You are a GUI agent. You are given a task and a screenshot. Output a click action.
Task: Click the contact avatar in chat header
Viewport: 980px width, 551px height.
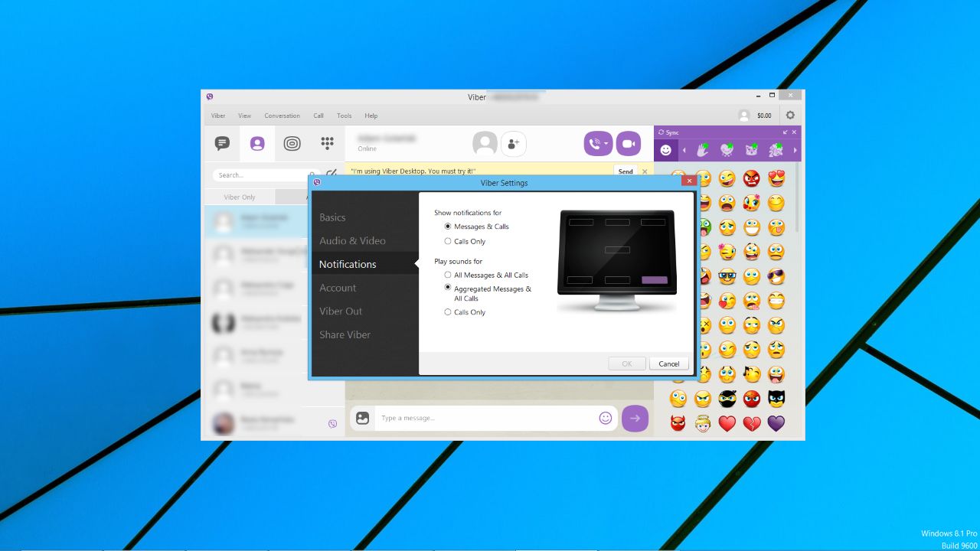coord(485,143)
